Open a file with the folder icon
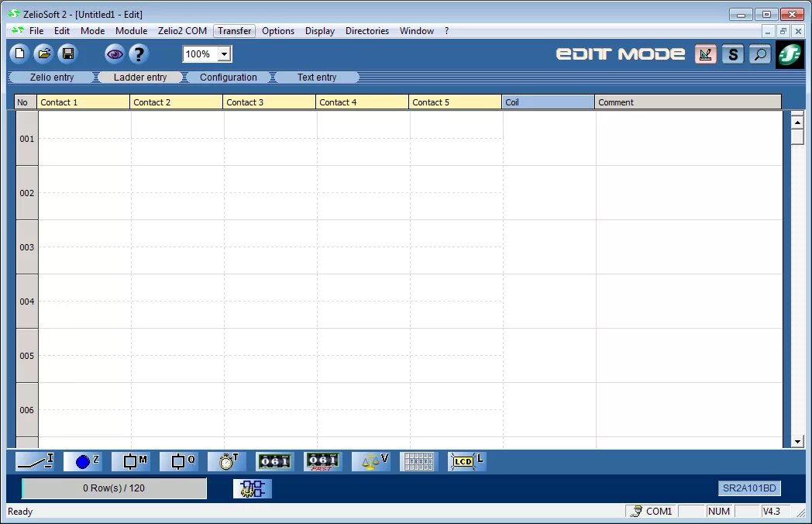812x524 pixels. 44,53
